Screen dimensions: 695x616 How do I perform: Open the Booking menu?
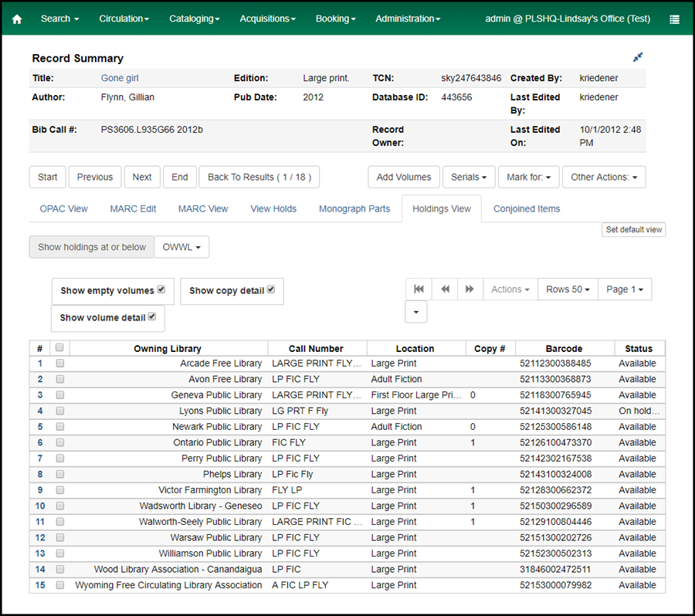(x=336, y=19)
